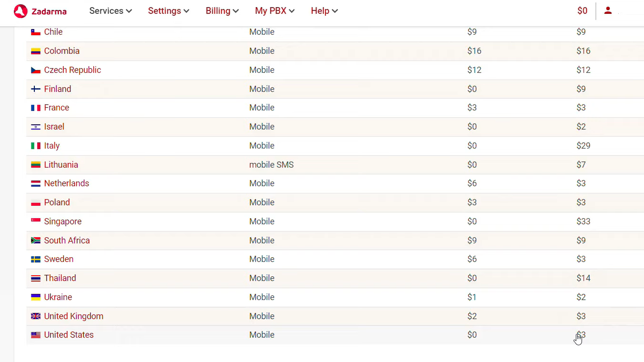
Task: Select the Czech Republic link
Action: coord(72,70)
